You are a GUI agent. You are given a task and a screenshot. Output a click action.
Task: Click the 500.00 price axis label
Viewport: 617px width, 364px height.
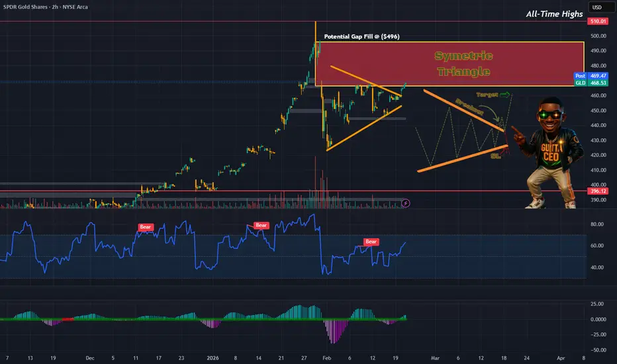(x=598, y=36)
